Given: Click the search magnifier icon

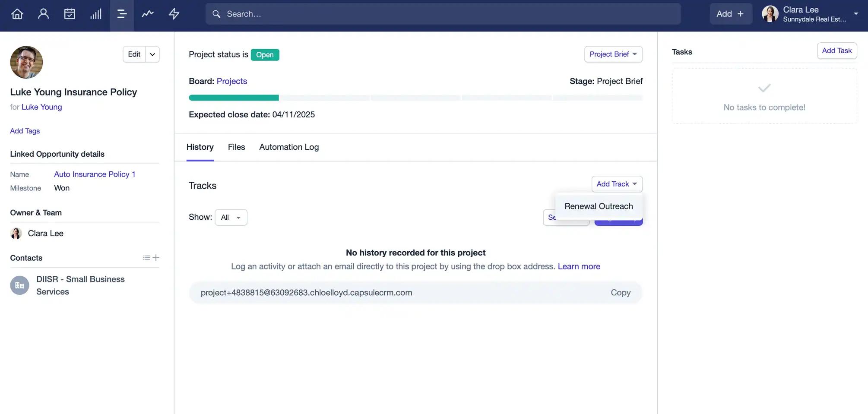Looking at the screenshot, I should 216,14.
